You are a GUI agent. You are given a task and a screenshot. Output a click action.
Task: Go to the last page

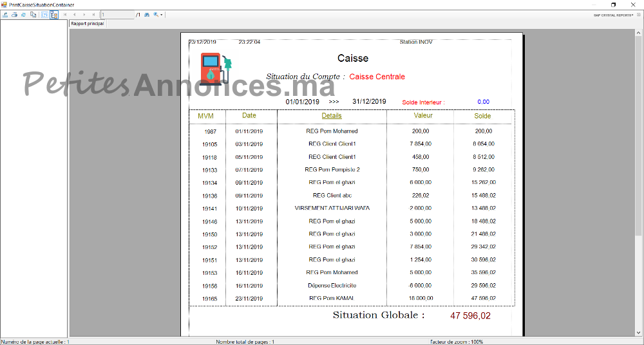click(x=93, y=15)
